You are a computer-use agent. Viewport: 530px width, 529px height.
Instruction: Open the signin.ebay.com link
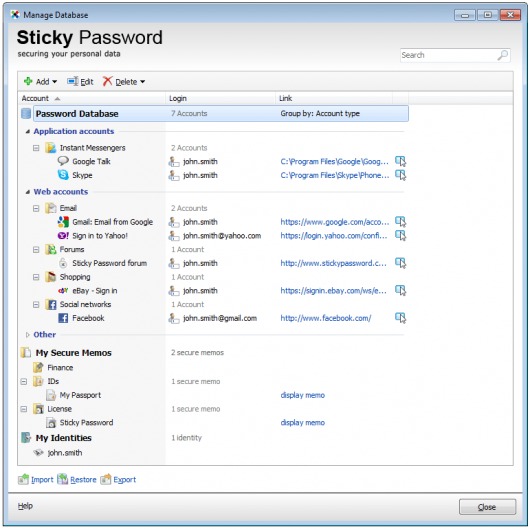pyautogui.click(x=333, y=291)
